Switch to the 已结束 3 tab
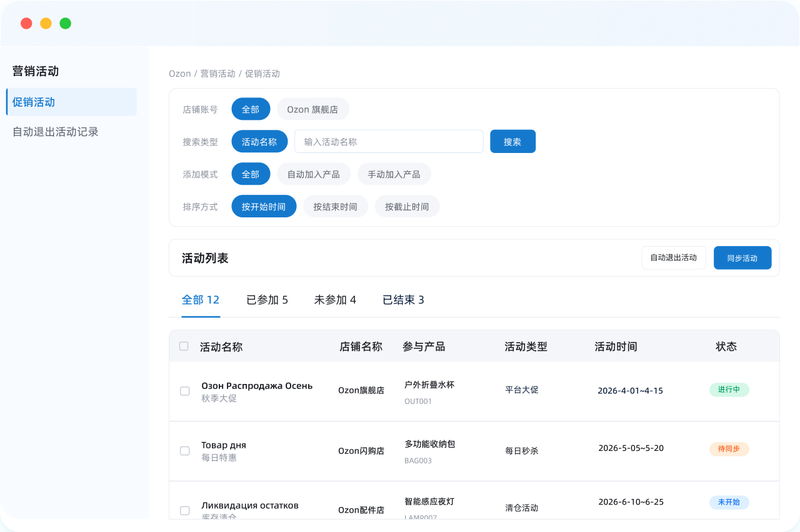Screen dimensions: 800x532 [x=403, y=300]
